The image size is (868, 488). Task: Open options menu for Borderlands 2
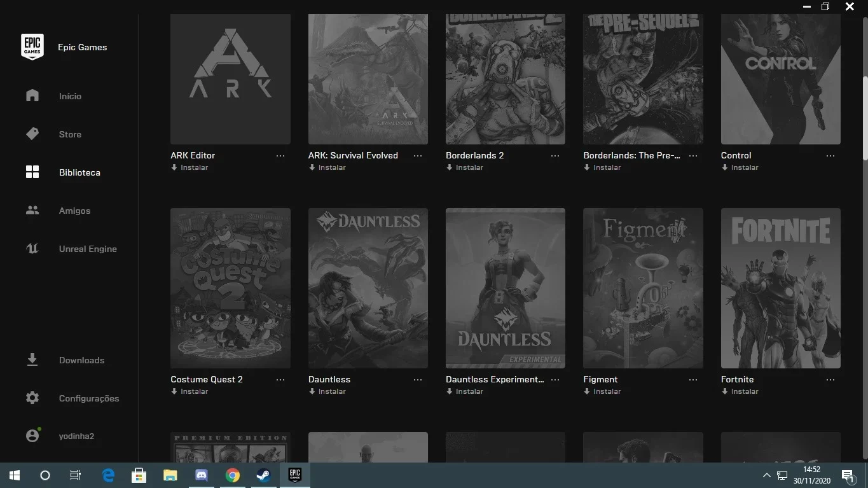pyautogui.click(x=555, y=156)
